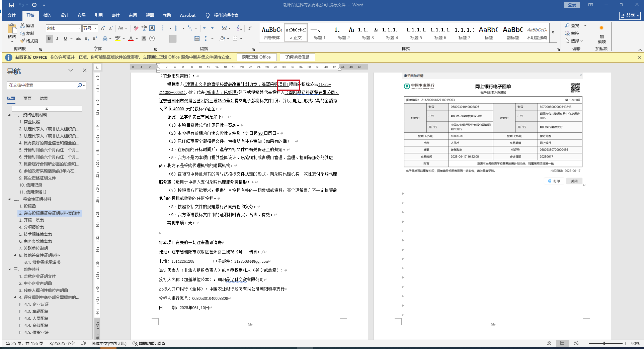Image resolution: width=644 pixels, height=349 pixels.
Task: Switch to Web Layout view in status bar
Action: tap(576, 343)
